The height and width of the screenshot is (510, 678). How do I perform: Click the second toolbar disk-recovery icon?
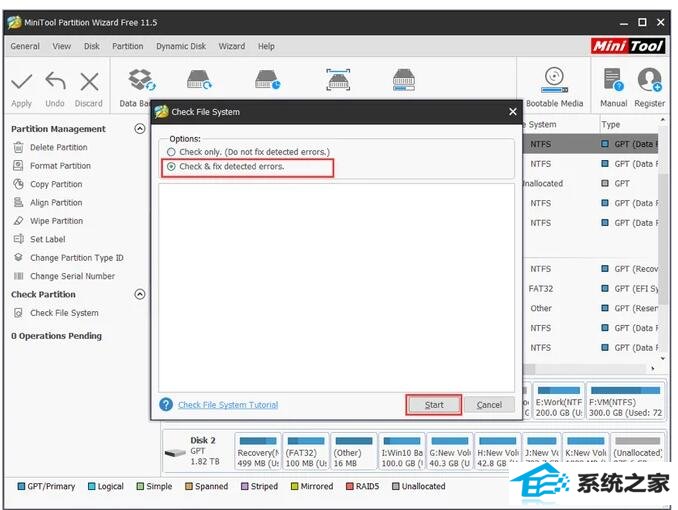pos(199,80)
